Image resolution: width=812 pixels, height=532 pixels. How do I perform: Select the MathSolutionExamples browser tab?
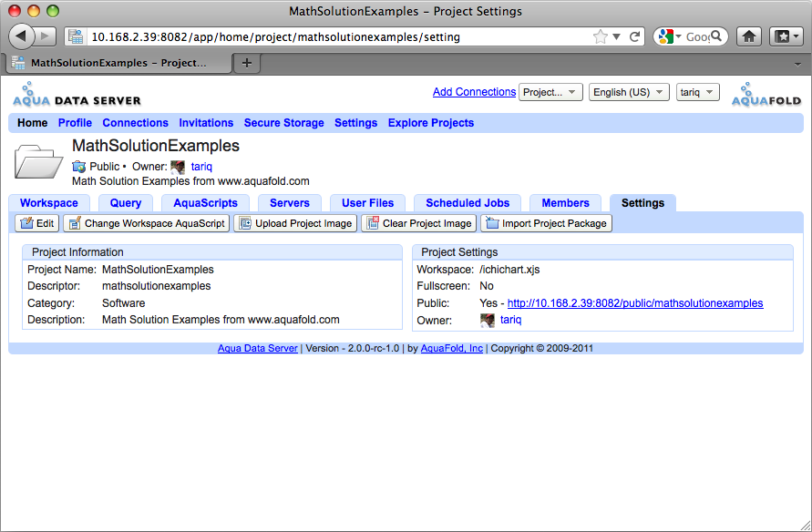point(118,63)
